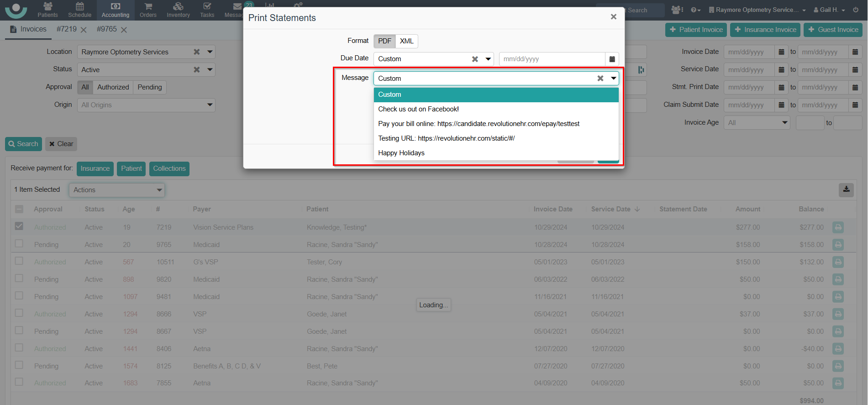Open the Inventory module icon
Image resolution: width=868 pixels, height=405 pixels.
click(178, 10)
